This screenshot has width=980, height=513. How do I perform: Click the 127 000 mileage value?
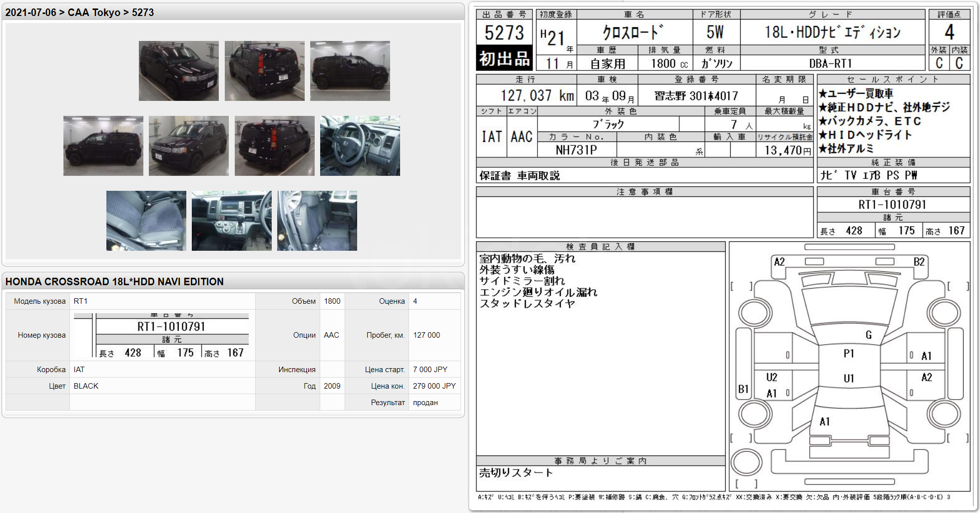click(427, 335)
